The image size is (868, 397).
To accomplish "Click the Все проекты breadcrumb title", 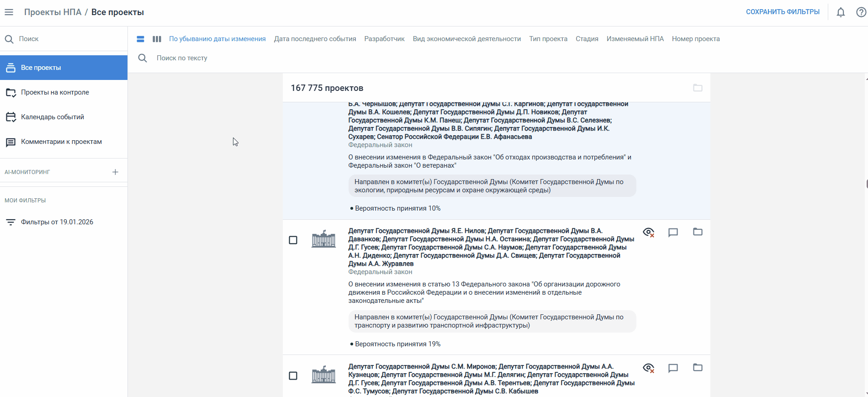I will pos(117,12).
